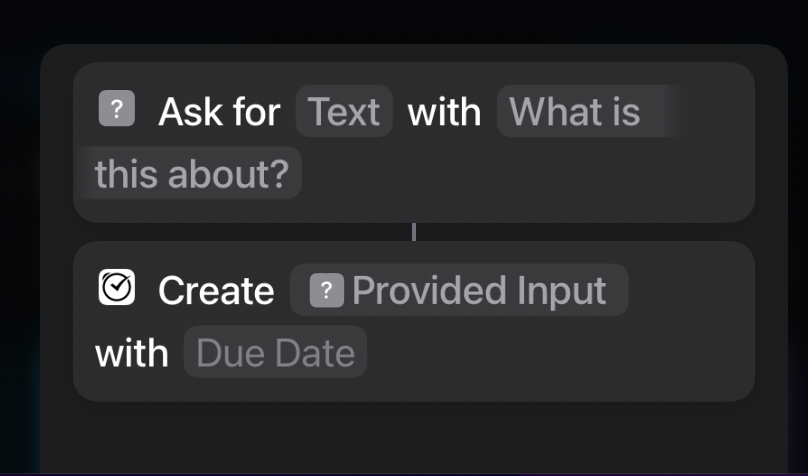Click blank area right of Provided Input token
Screen dimensions: 808x476
click(690, 290)
